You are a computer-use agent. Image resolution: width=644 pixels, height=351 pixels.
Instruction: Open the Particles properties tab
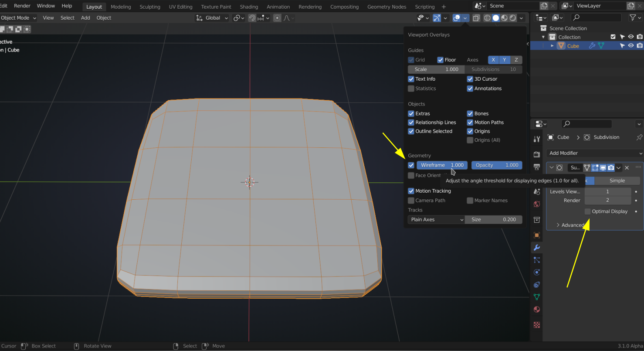coord(537,260)
